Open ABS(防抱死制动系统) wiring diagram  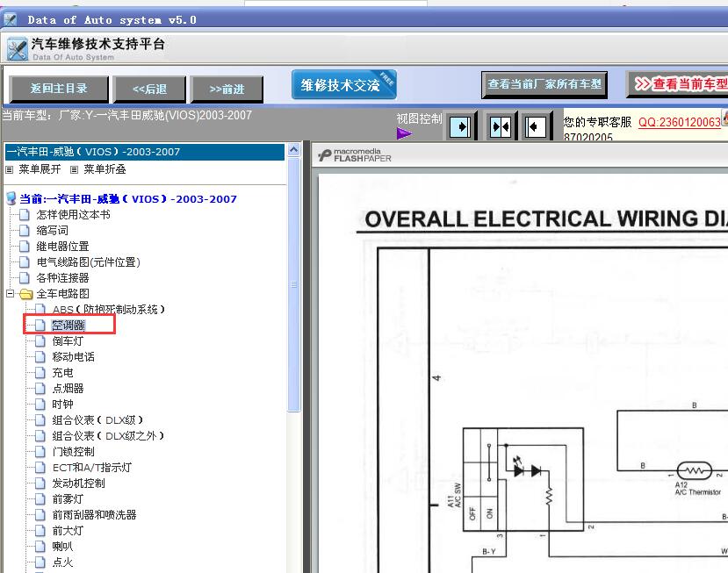click(109, 309)
